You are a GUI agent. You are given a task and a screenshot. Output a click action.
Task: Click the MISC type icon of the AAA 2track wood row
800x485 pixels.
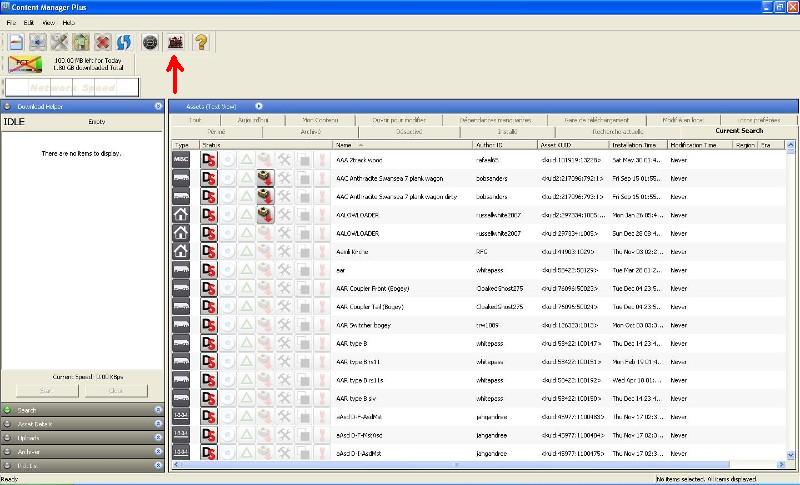pos(181,160)
